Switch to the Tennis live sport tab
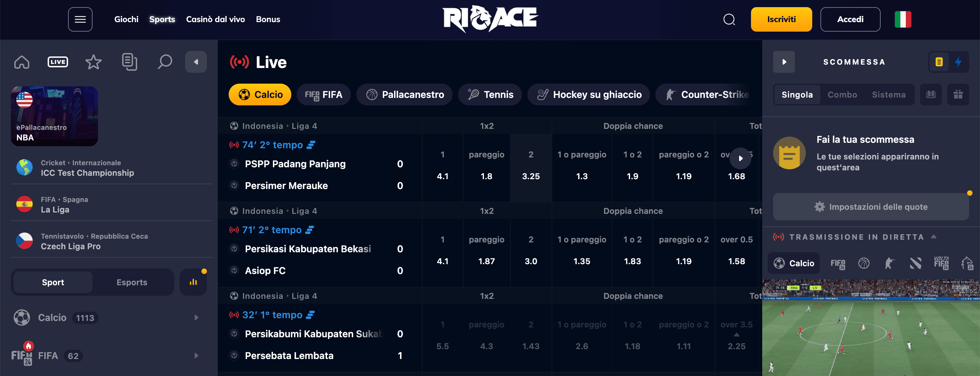The width and height of the screenshot is (980, 376). tap(490, 94)
